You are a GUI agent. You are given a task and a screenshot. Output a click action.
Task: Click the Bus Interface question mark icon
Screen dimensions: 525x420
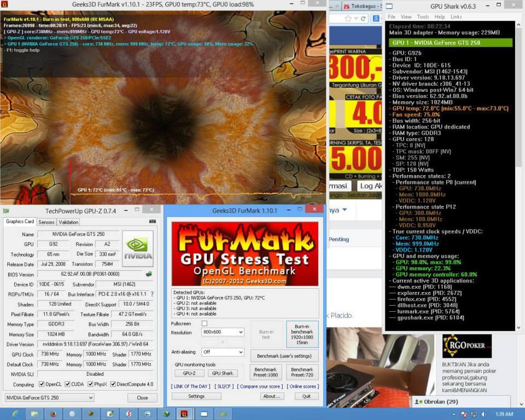(x=151, y=294)
